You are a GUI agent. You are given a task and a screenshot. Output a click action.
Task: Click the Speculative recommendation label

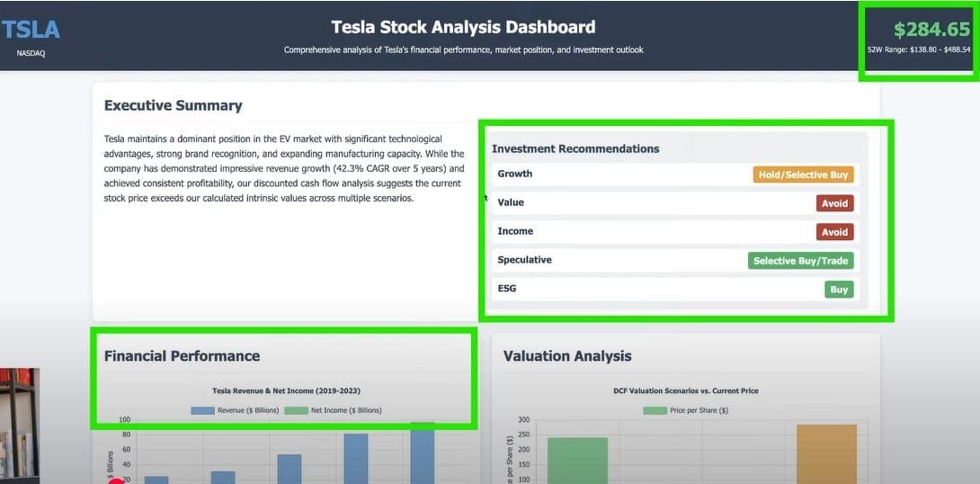pos(524,260)
